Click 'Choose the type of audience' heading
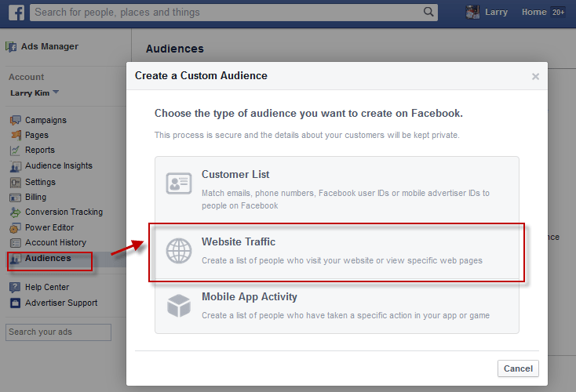Viewport: 576px width, 392px height. [x=308, y=114]
